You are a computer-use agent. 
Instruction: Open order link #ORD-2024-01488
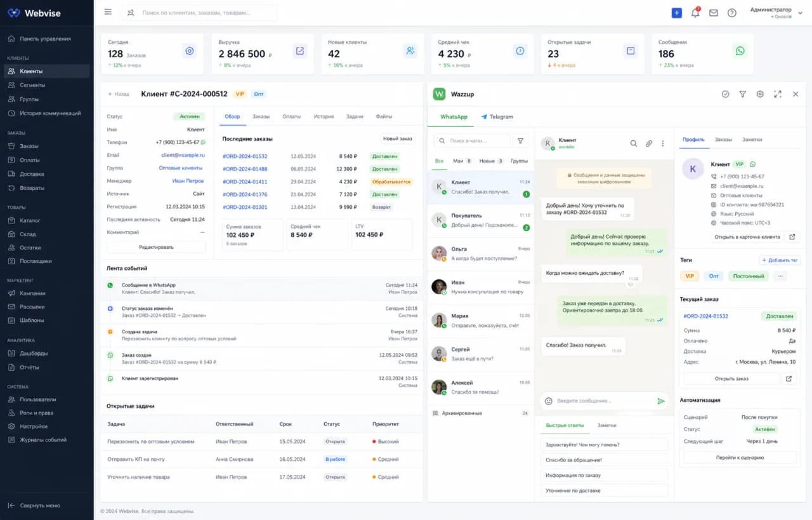tap(245, 169)
